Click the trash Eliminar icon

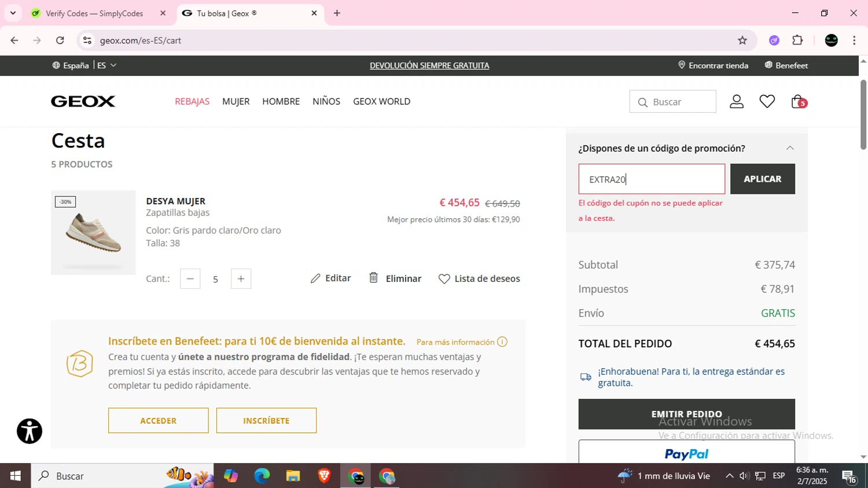pos(374,278)
